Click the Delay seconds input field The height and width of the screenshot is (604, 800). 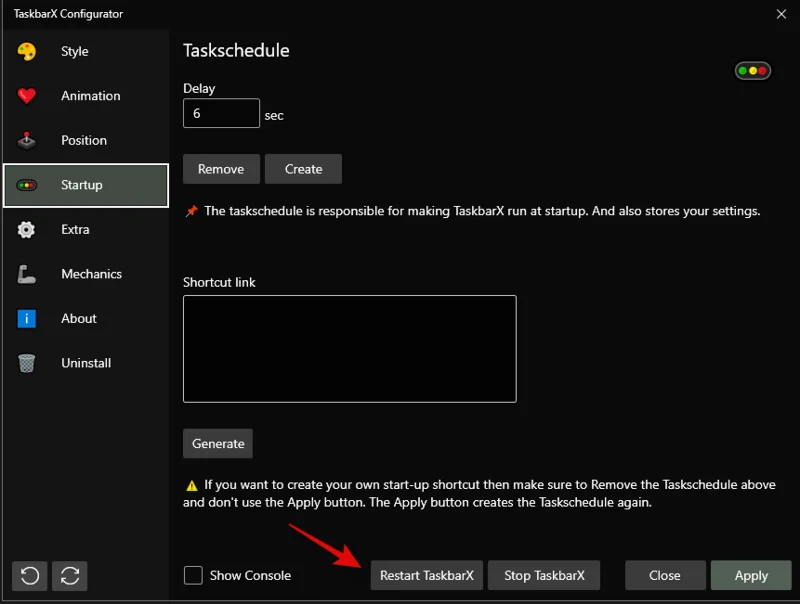click(221, 113)
